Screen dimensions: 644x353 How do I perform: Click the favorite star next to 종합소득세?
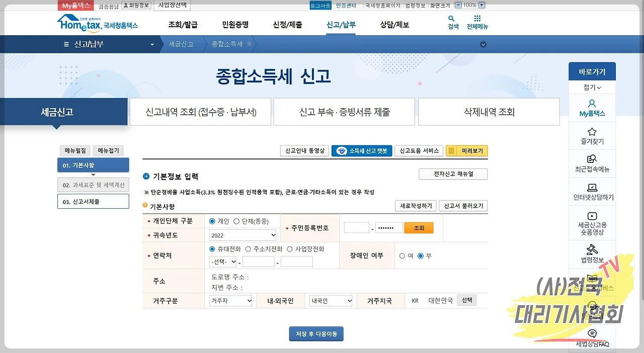click(x=249, y=44)
